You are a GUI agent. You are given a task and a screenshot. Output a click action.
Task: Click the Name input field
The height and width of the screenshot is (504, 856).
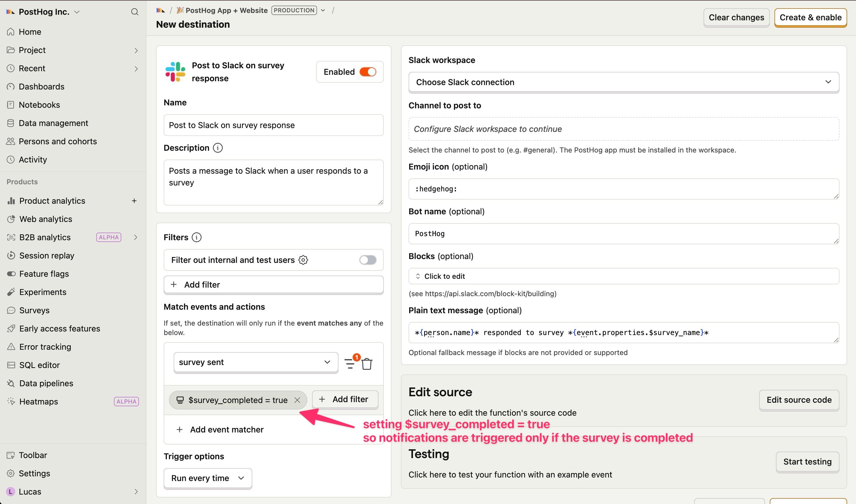(x=273, y=125)
